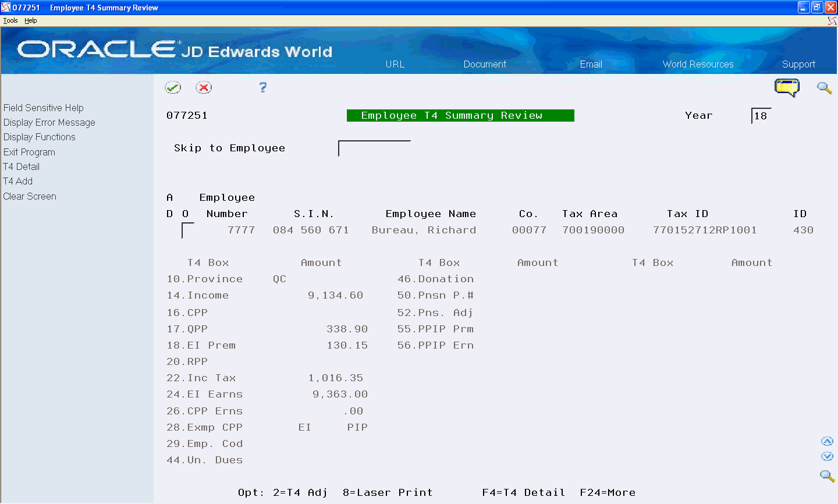Viewport: 838px width, 504px height.
Task: Click program ID 077251 on the form
Action: 187,116
